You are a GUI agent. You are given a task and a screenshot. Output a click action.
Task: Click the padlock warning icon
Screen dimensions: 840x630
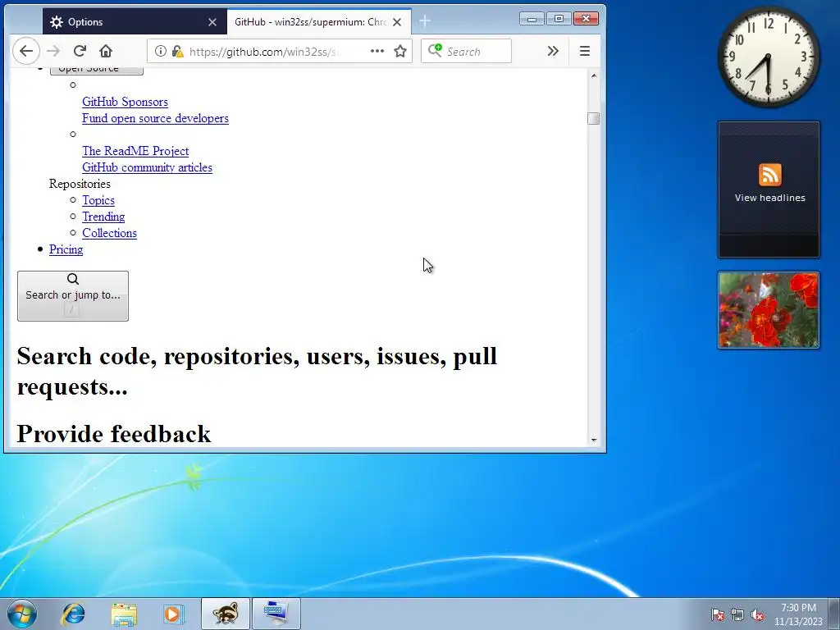[x=177, y=52]
